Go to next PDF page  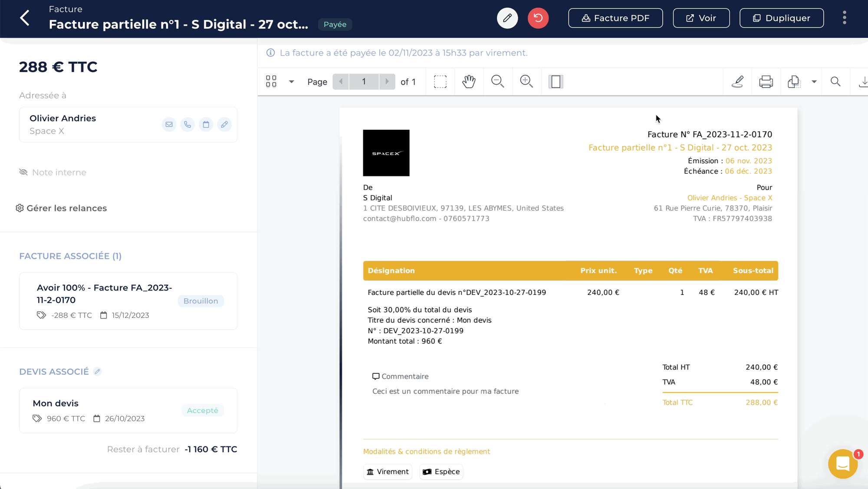[387, 82]
